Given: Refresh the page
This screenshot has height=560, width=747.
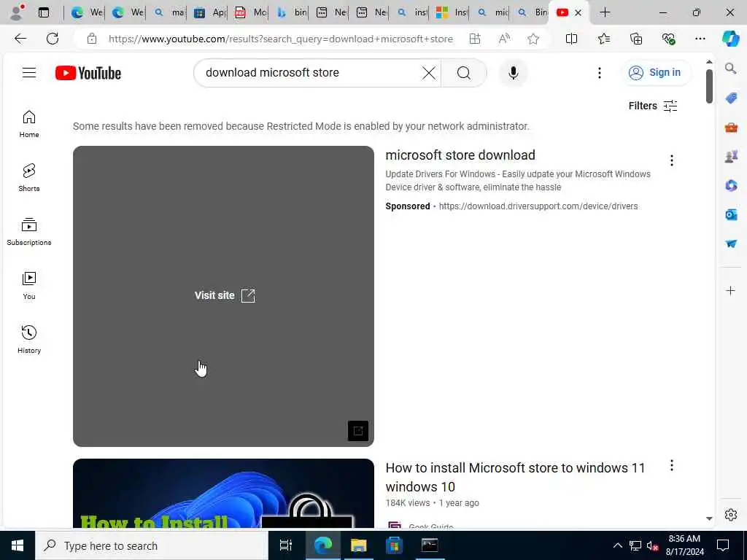Looking at the screenshot, I should [53, 39].
